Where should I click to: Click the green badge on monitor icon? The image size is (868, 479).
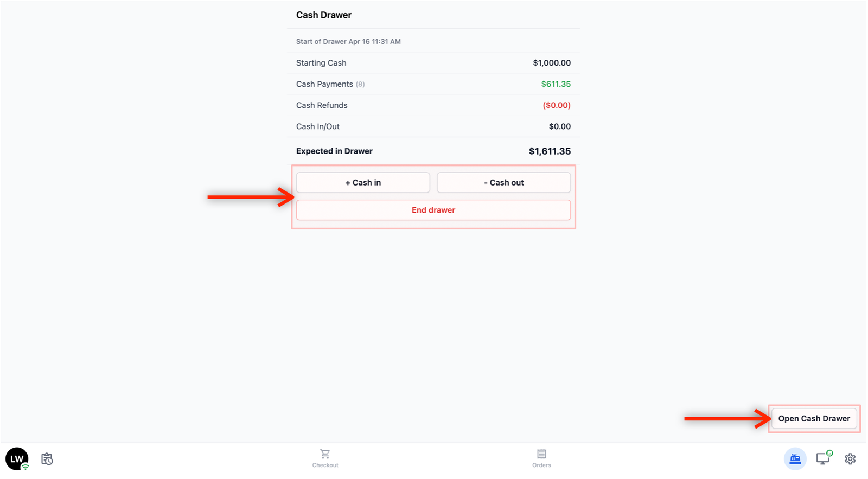(x=829, y=453)
